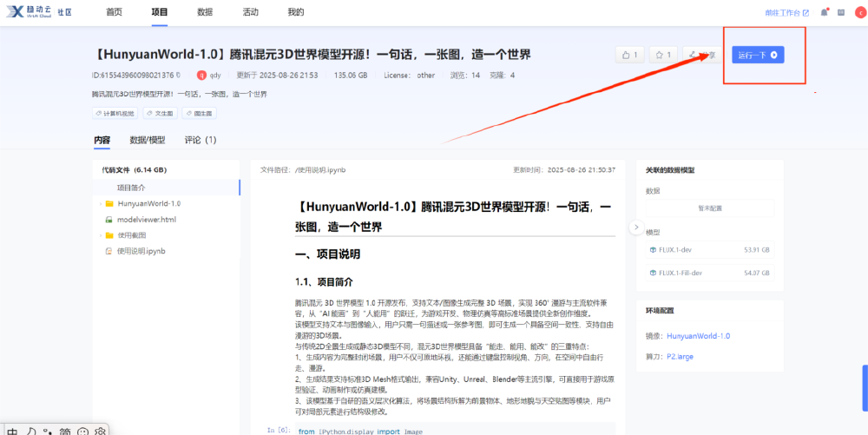Toggle IME 简 simplified/traditional mode
The image size is (868, 435).
click(x=65, y=432)
